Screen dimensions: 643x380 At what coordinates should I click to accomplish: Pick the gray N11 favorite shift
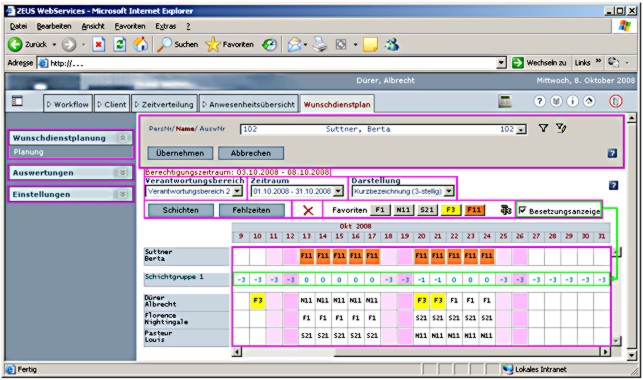tap(403, 210)
